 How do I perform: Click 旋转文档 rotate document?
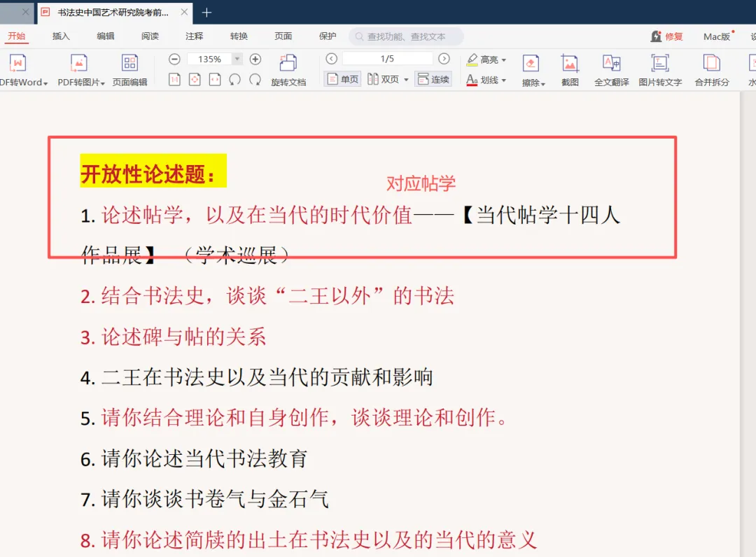click(x=288, y=71)
